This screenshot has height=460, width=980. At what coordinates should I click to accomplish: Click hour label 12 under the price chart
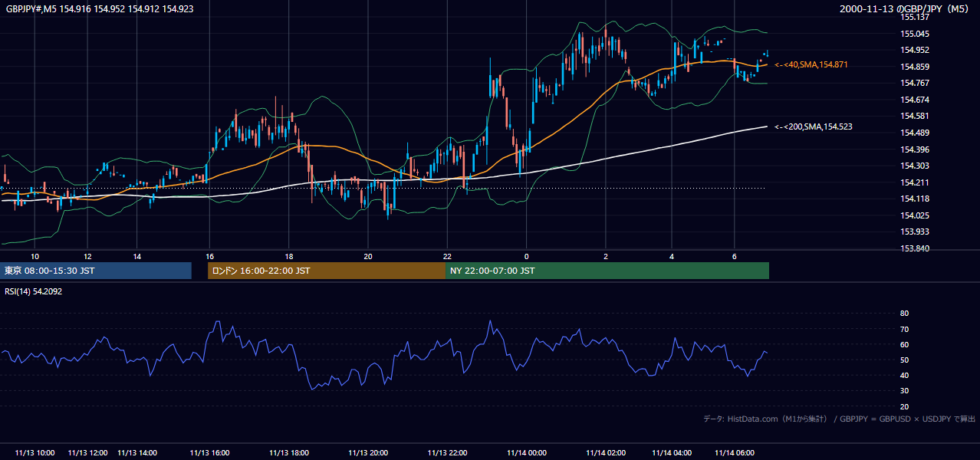(87, 257)
